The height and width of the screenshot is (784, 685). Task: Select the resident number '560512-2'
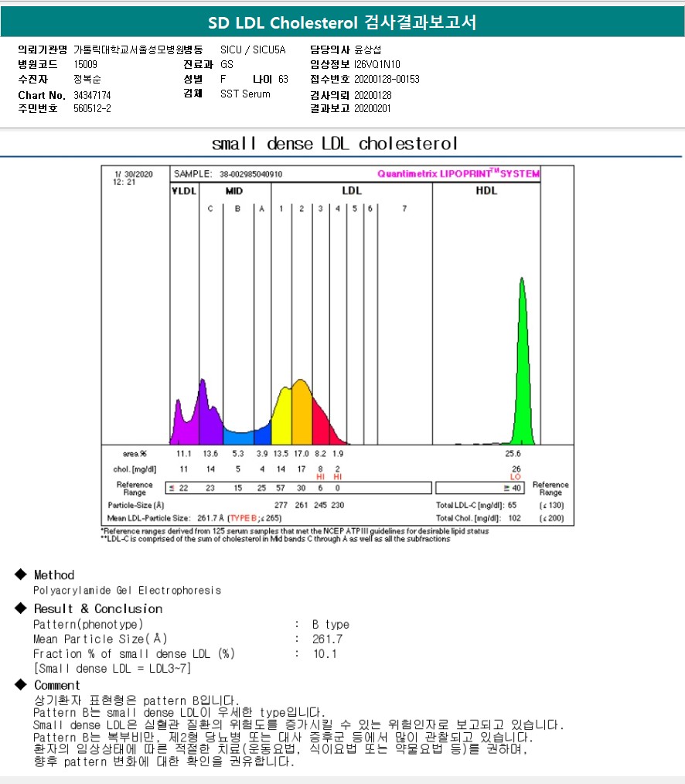pyautogui.click(x=92, y=108)
